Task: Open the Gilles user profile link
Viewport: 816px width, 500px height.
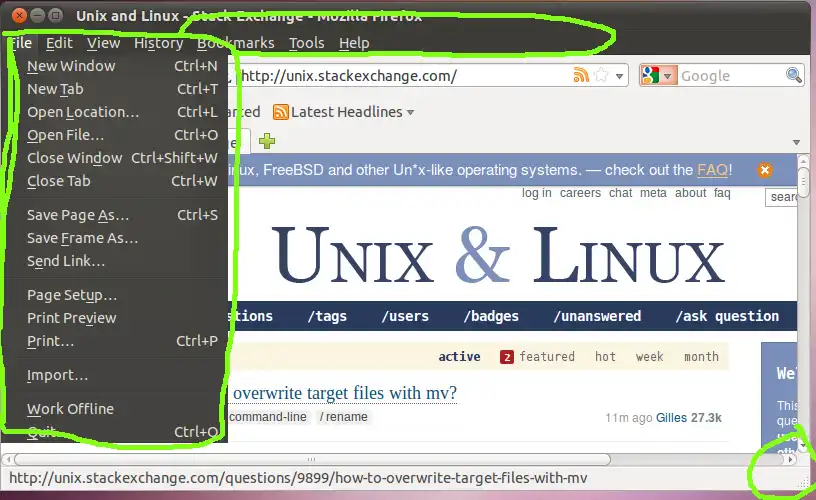Action: click(671, 418)
